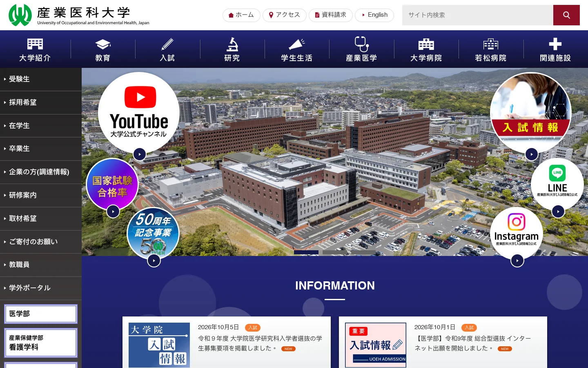The image size is (588, 368).
Task: Open the 在学生 sidebar menu
Action: click(x=41, y=126)
